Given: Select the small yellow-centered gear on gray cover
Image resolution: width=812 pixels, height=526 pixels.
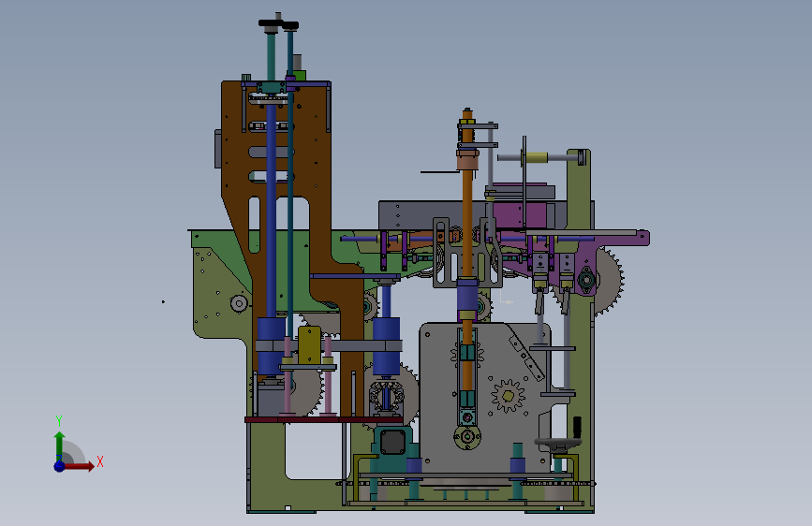Looking at the screenshot, I should (508, 396).
